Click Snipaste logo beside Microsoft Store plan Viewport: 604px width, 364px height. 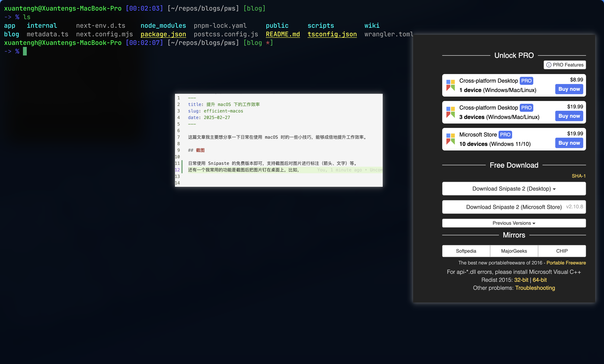pos(450,139)
